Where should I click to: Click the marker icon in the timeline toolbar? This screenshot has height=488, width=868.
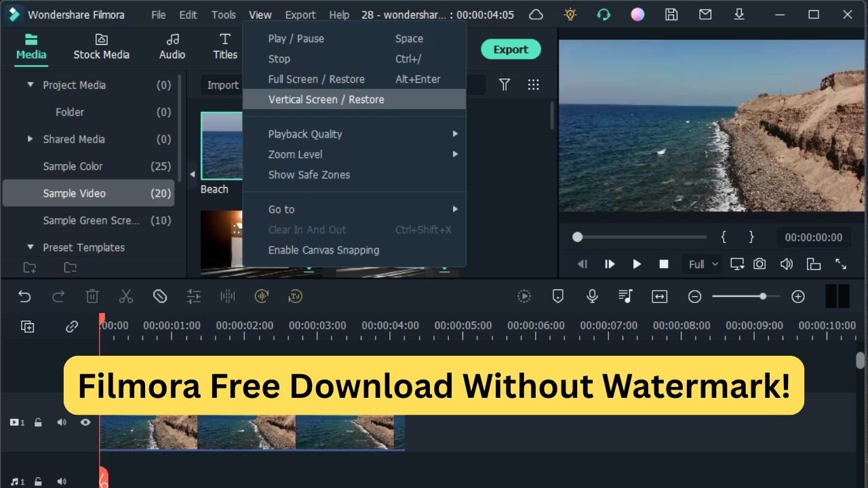pos(557,296)
